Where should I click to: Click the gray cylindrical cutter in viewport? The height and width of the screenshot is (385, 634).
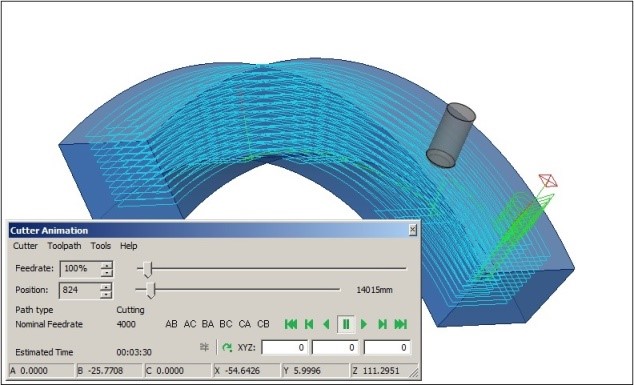(450, 135)
